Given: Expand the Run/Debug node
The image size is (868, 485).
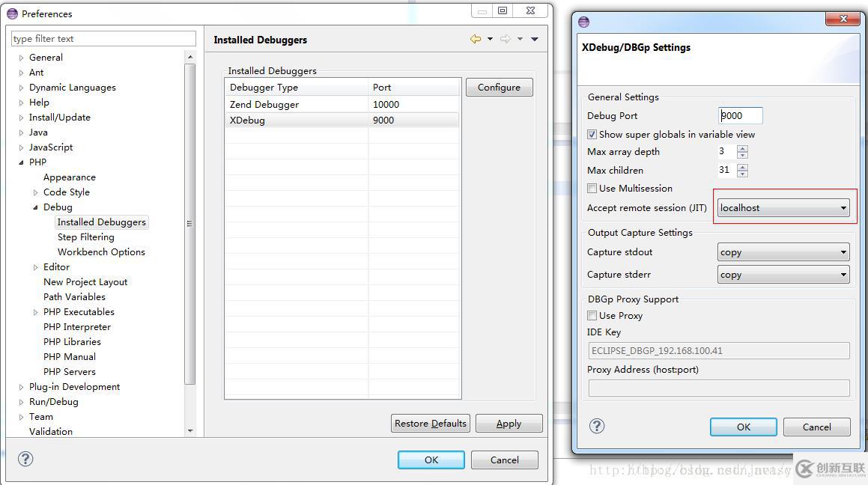Looking at the screenshot, I should (x=21, y=401).
